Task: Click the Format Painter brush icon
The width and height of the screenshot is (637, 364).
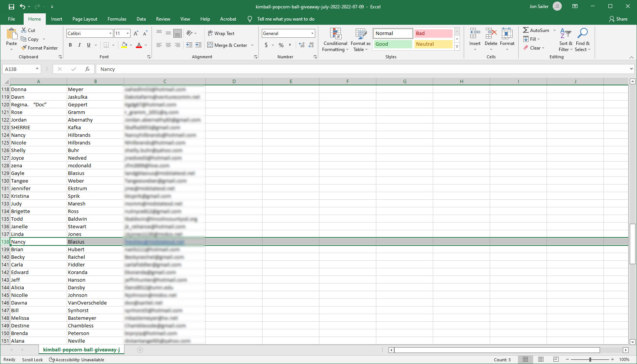Action: tap(24, 48)
